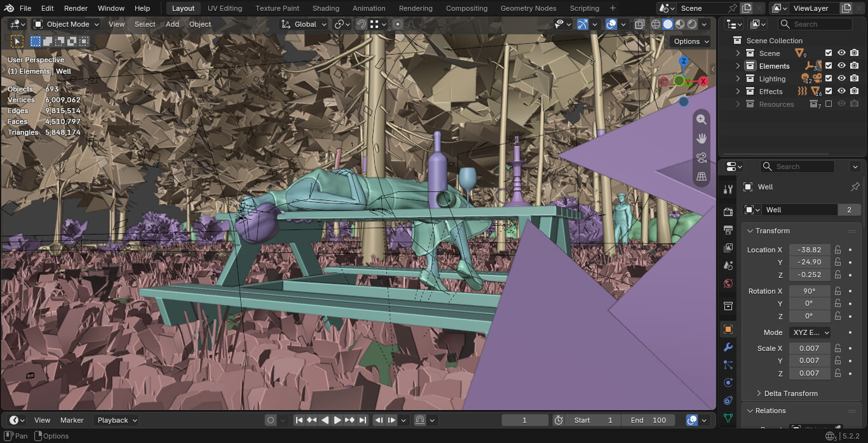The image size is (868, 443).
Task: Open the Object Mode dropdown
Action: coord(66,24)
